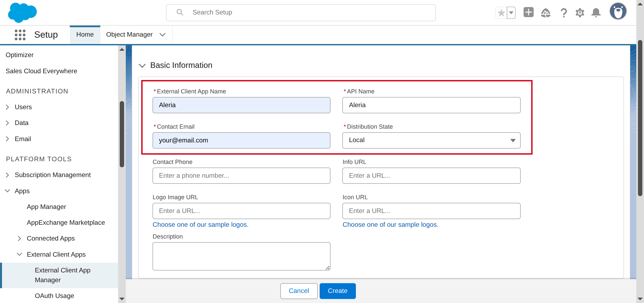Open the App Launcher dots grid
The height and width of the screenshot is (303, 644).
pos(20,35)
